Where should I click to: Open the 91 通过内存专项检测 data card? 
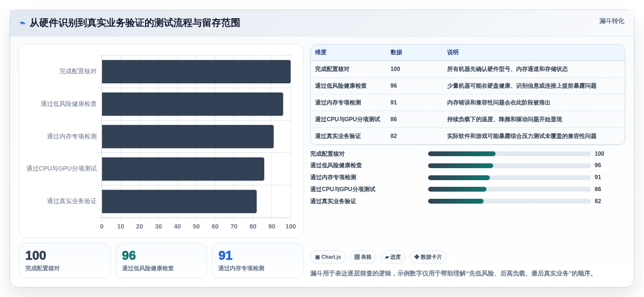pyautogui.click(x=258, y=261)
